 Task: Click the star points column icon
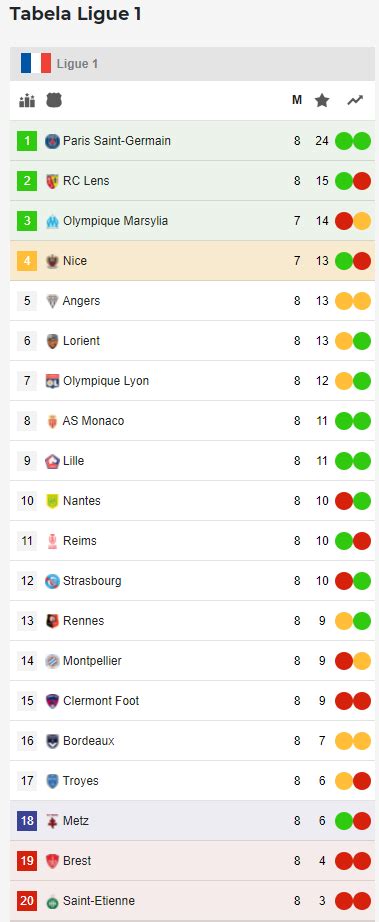point(321,101)
